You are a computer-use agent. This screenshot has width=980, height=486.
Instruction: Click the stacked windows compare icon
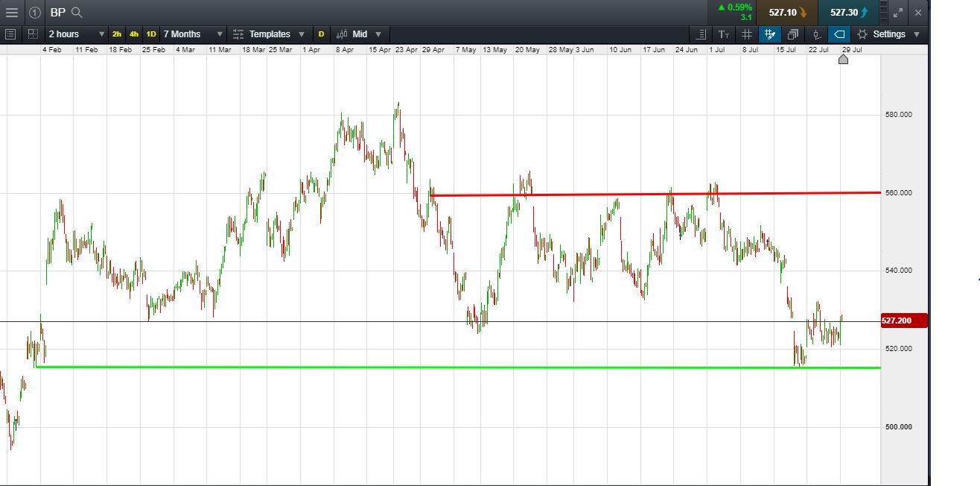point(793,34)
